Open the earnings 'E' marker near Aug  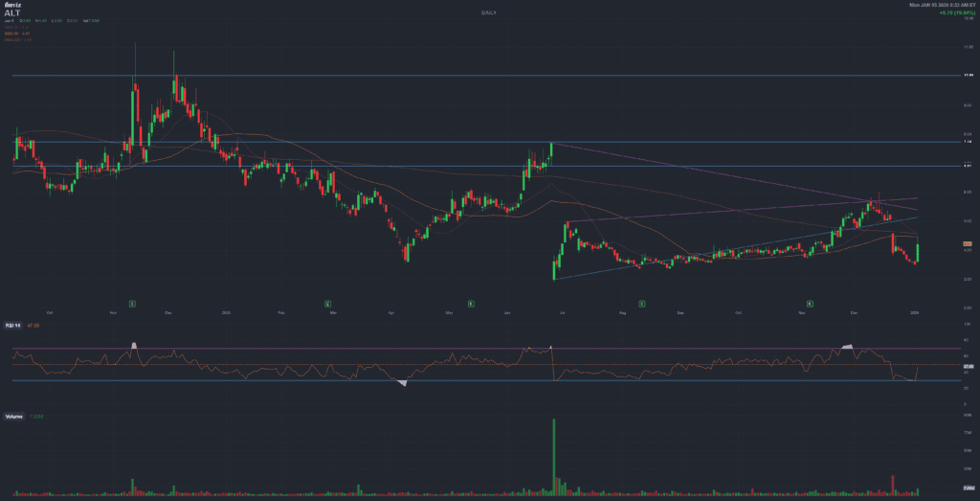pos(643,303)
